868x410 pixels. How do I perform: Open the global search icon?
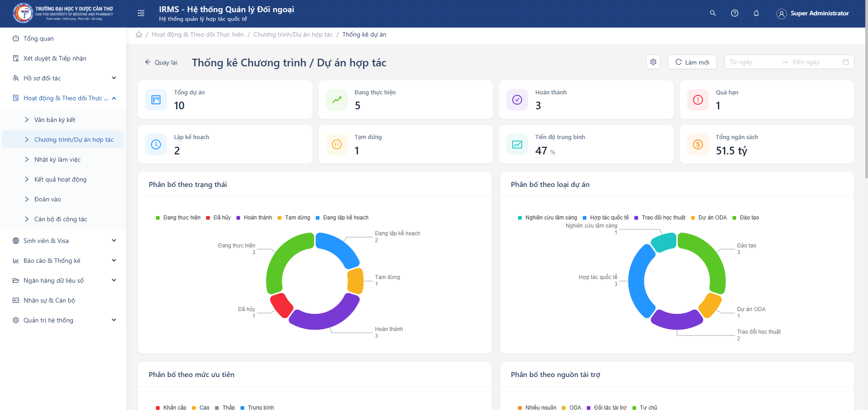click(713, 13)
